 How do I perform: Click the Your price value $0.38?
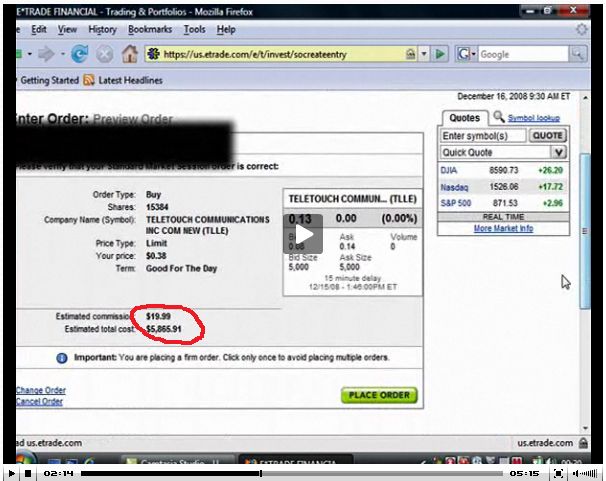click(156, 256)
